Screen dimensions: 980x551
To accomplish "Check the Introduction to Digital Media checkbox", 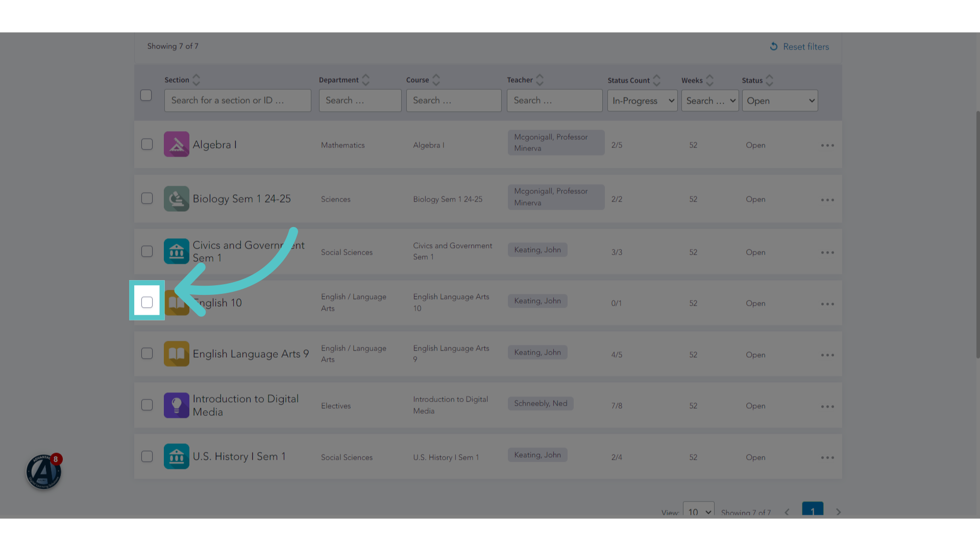I will [147, 405].
